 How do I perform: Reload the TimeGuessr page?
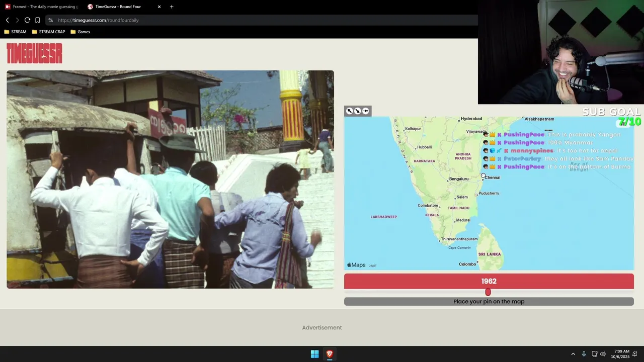27,20
